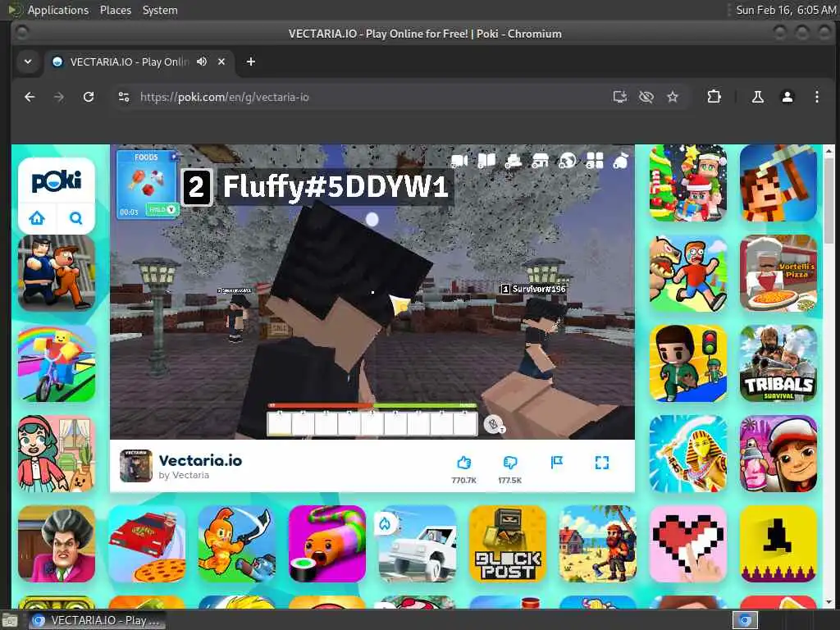The image size is (840, 630).
Task: Click the Vectaria.io game icon thumbnail
Action: pyautogui.click(x=136, y=466)
